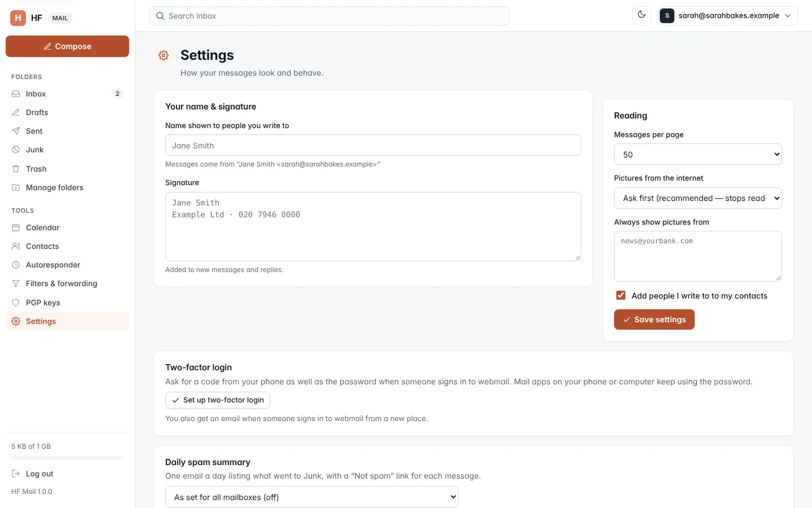
Task: Click the Always show pictures from box
Action: [x=698, y=256]
